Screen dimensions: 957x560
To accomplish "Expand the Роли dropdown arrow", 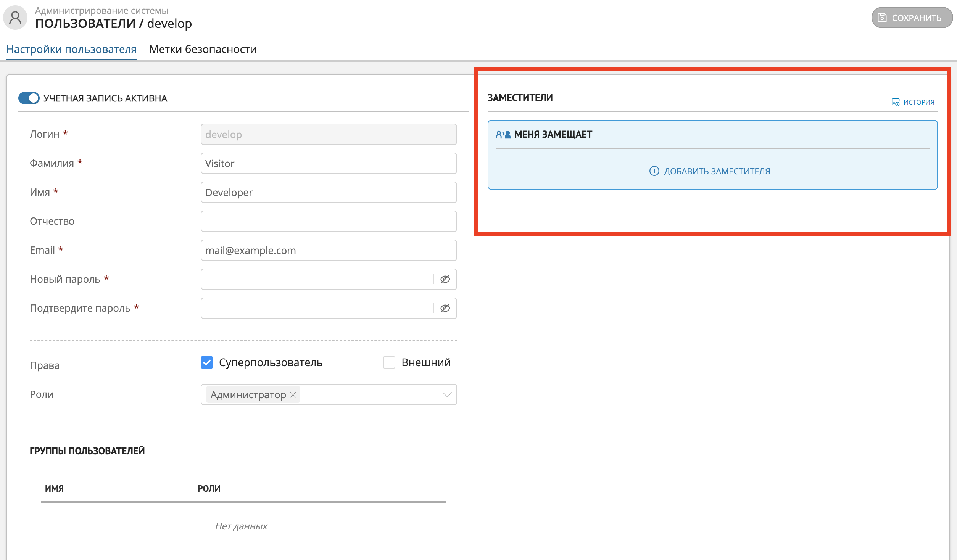I will click(x=447, y=394).
